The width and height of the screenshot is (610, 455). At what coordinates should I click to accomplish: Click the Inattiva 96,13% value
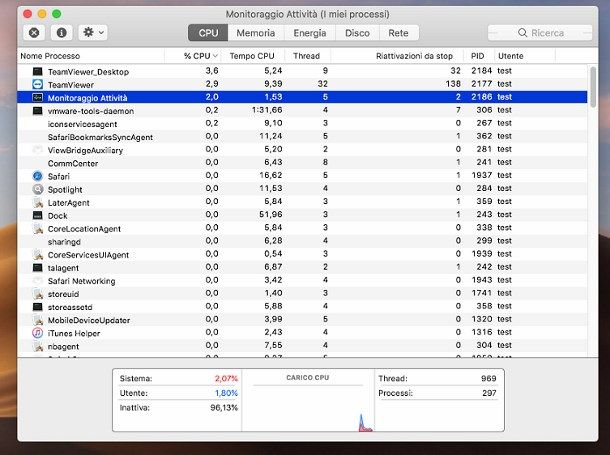[224, 408]
